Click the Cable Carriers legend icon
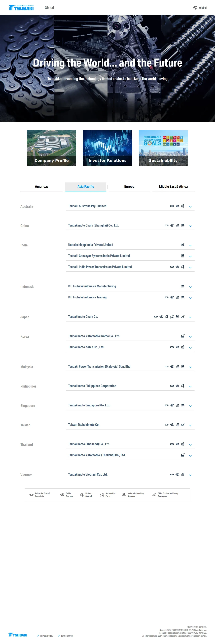 point(62,495)
